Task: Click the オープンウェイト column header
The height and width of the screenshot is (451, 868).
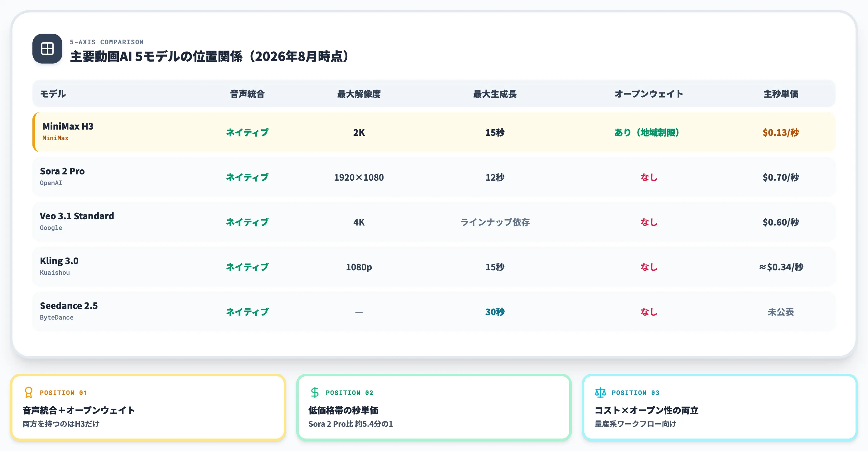Action: [x=649, y=94]
